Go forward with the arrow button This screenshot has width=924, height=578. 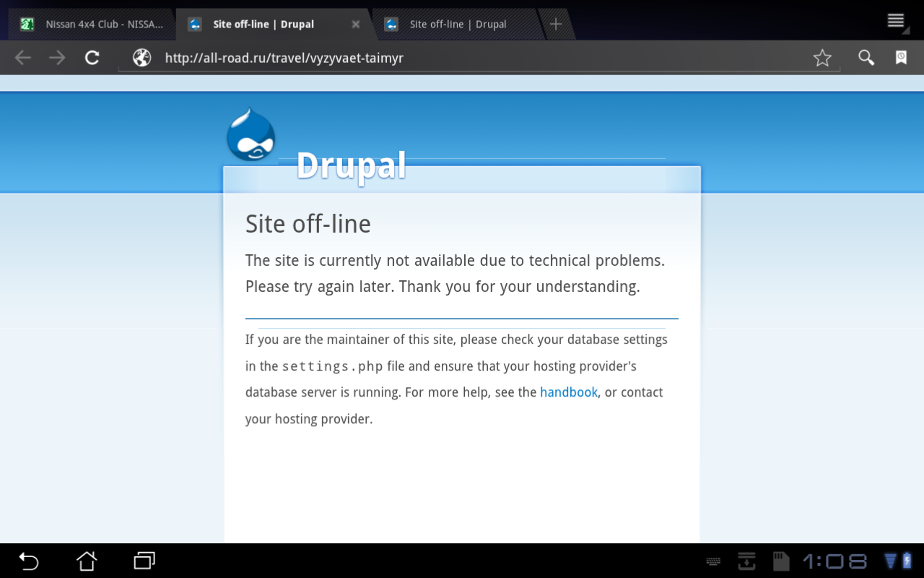click(x=57, y=58)
